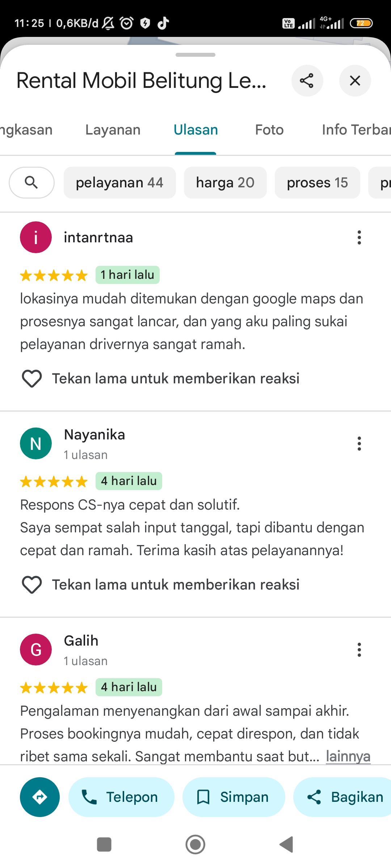Tap heart icon on Nayanika's review

pos(32,585)
